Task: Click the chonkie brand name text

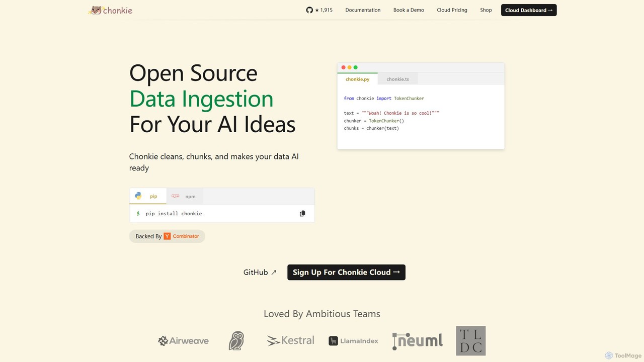Action: [x=118, y=10]
